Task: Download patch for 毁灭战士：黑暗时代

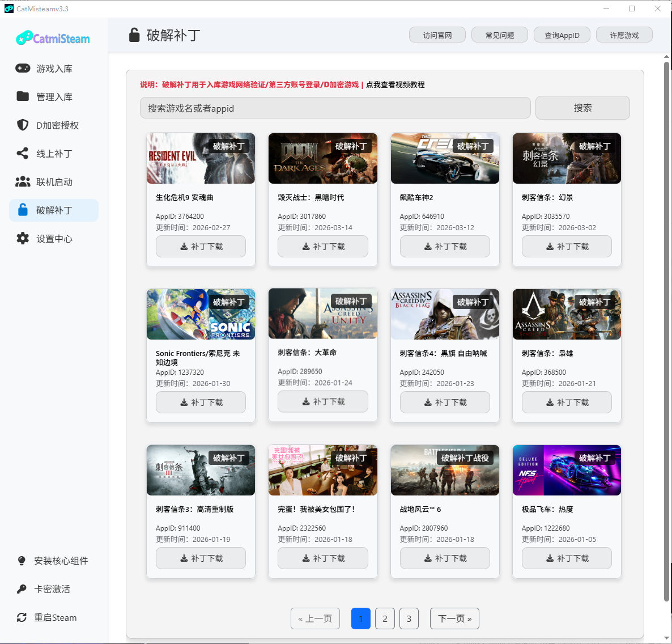Action: pyautogui.click(x=322, y=246)
